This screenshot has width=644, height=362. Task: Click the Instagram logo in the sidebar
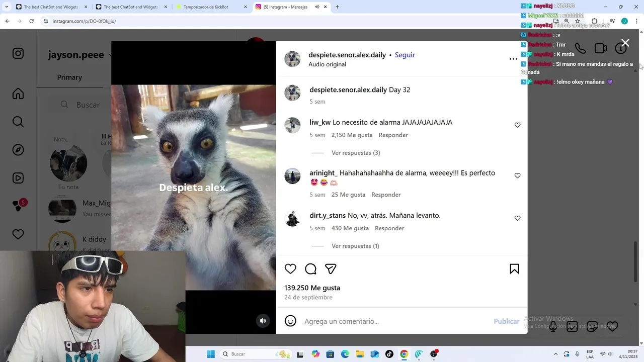click(18, 53)
